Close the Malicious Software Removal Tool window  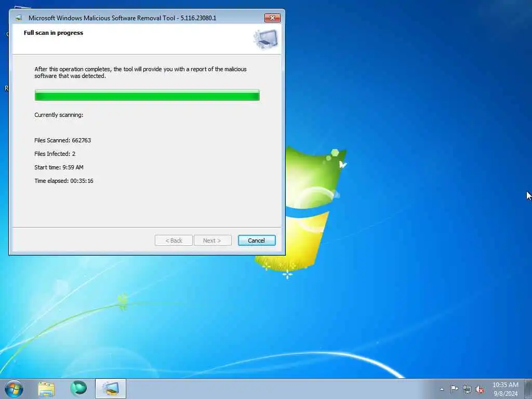click(x=272, y=18)
